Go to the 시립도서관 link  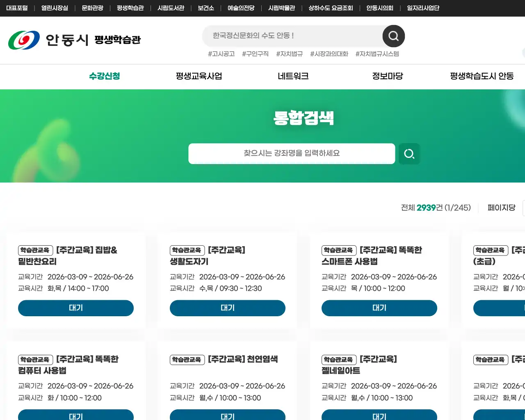171,8
